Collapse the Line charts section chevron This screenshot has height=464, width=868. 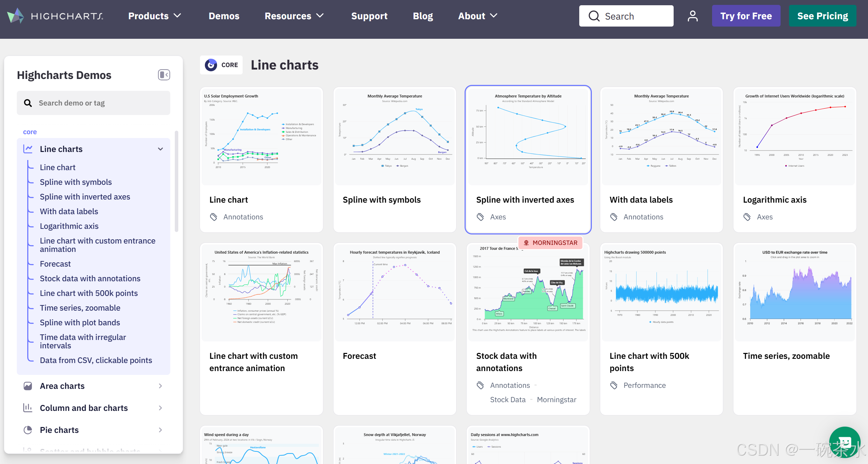pyautogui.click(x=160, y=149)
